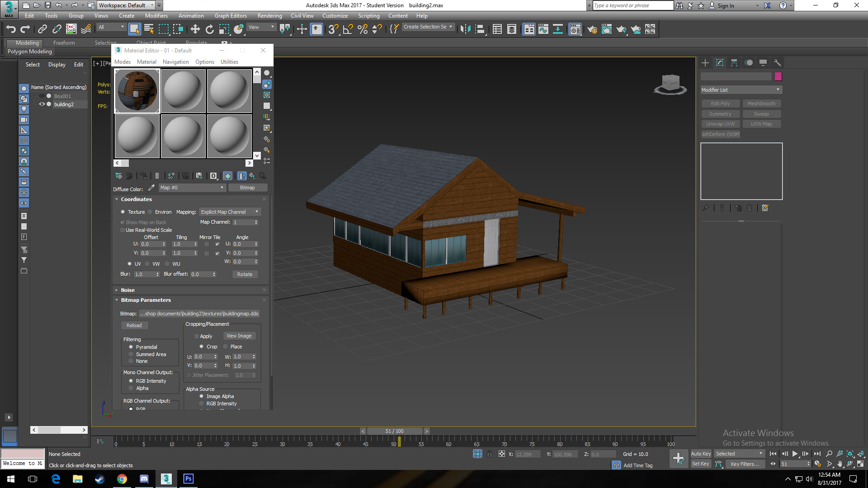The width and height of the screenshot is (868, 488).
Task: Click the Undo arrow in main toolbar
Action: (11, 29)
